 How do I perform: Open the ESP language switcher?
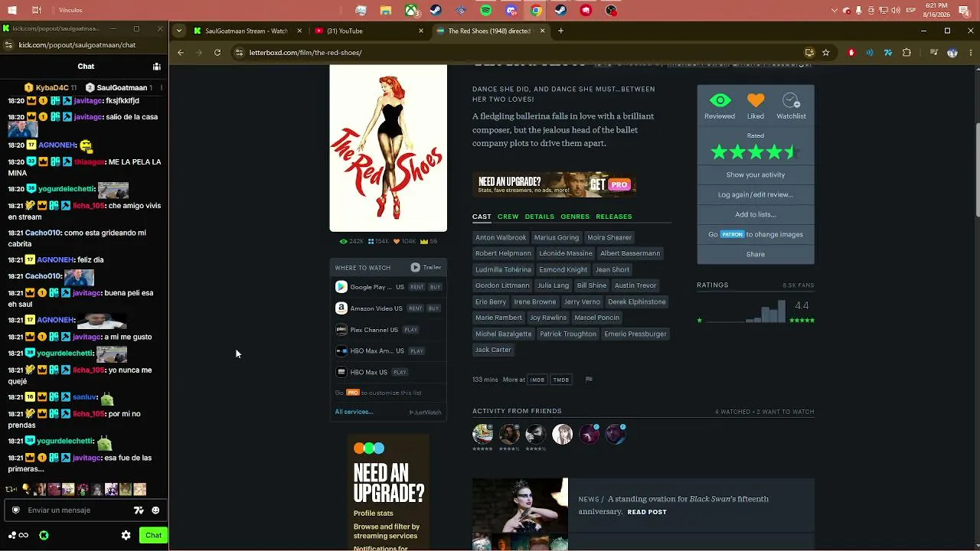tap(911, 11)
